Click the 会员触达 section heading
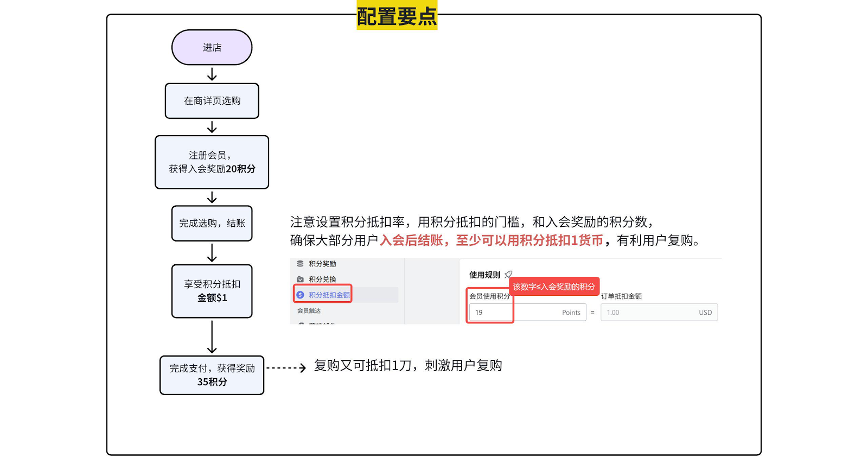868x464 pixels. (309, 311)
